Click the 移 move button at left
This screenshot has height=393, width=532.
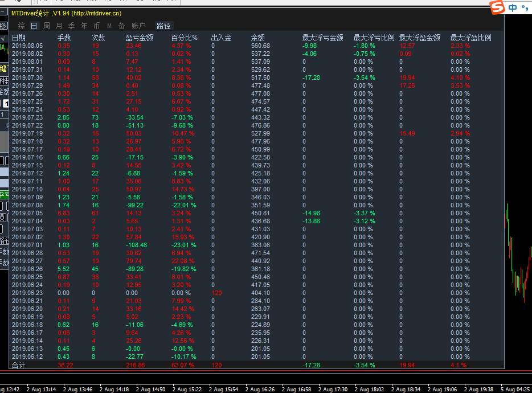tap(4, 26)
